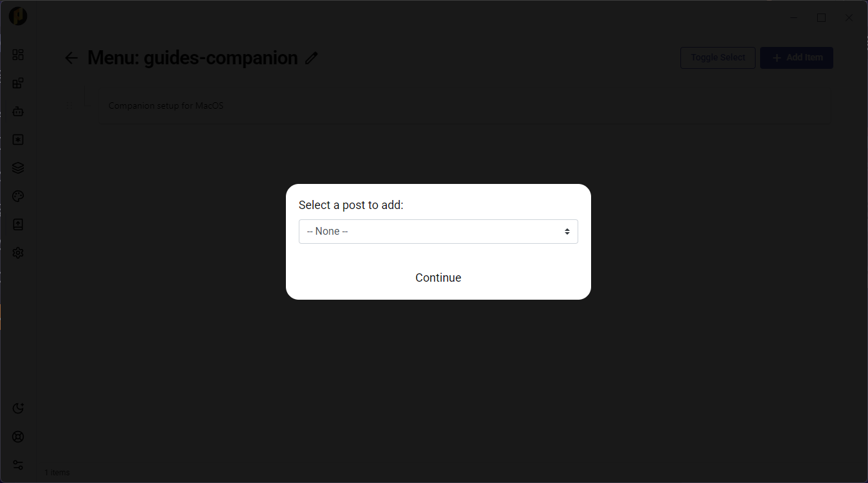
Task: Click the dropdown arrows on None selector
Action: [x=567, y=232]
